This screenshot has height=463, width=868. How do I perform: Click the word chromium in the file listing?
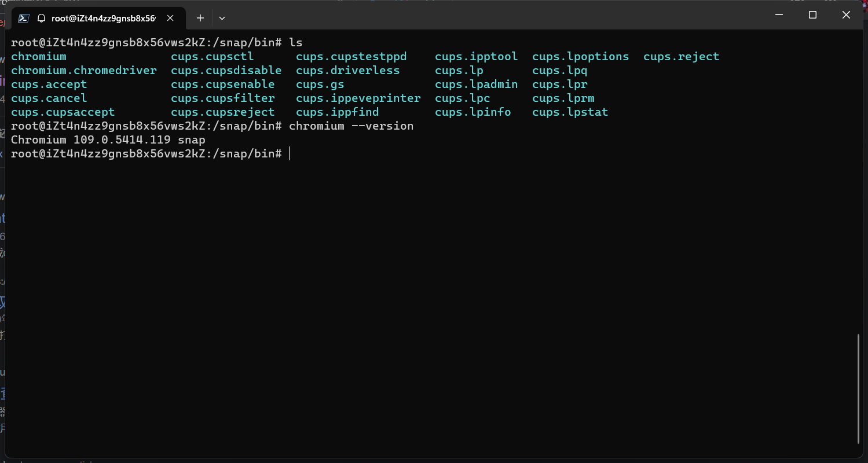(38, 56)
